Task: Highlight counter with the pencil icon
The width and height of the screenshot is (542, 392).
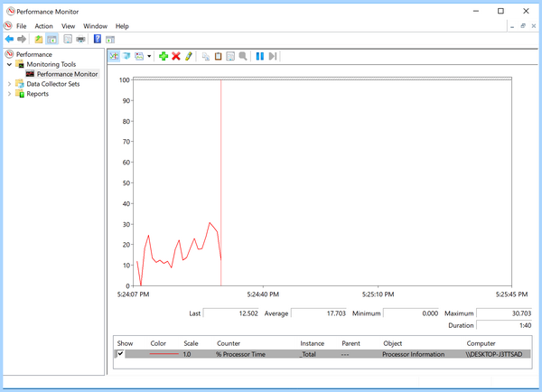Action: (189, 56)
